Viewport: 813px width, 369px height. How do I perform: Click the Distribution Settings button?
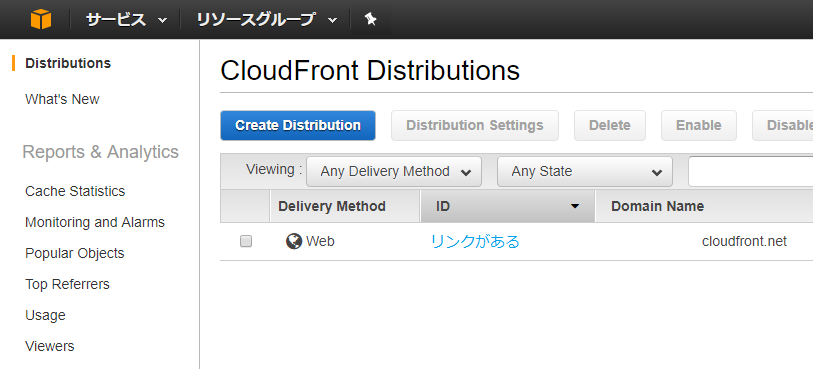tap(475, 125)
